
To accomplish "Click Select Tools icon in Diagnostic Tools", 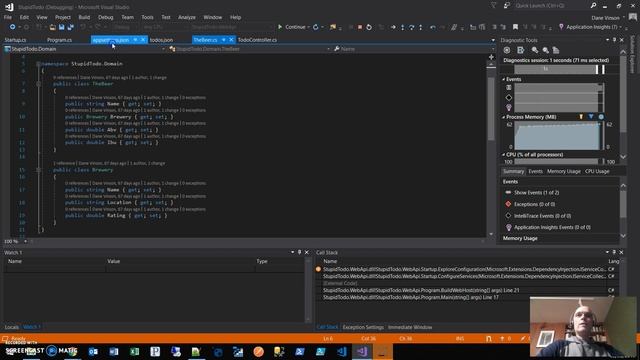I will [x=520, y=50].
